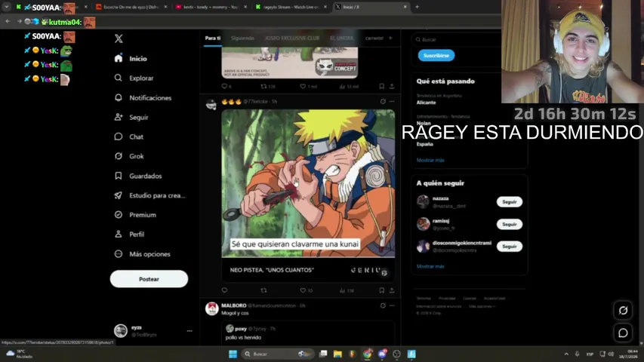The image size is (644, 362).
Task: Open the Windows Start menu
Action: coord(233,354)
